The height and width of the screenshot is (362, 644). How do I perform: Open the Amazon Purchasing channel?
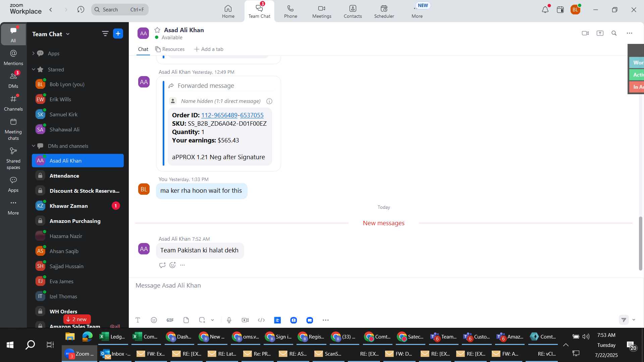pyautogui.click(x=78, y=221)
